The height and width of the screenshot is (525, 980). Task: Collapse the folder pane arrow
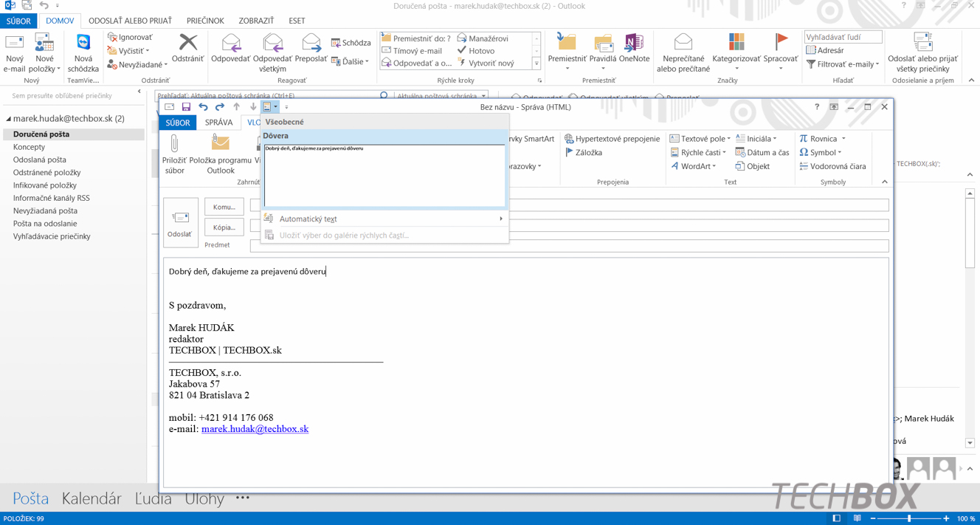pyautogui.click(x=139, y=92)
